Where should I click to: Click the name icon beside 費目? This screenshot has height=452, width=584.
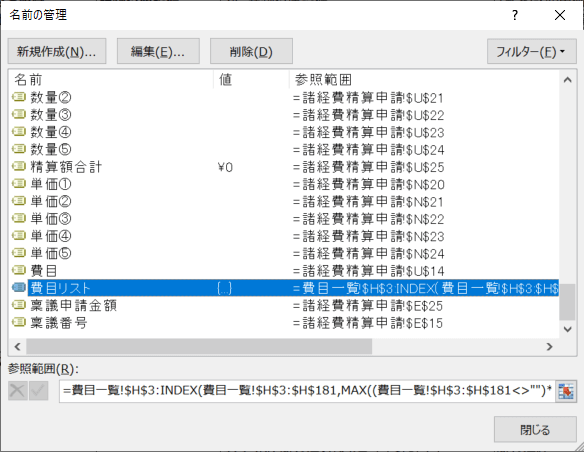pos(19,270)
